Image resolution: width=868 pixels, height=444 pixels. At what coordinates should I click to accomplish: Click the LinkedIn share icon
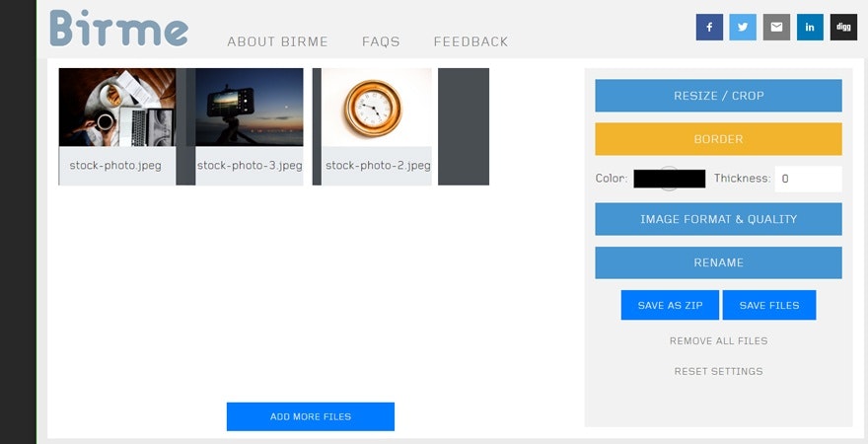tap(810, 27)
